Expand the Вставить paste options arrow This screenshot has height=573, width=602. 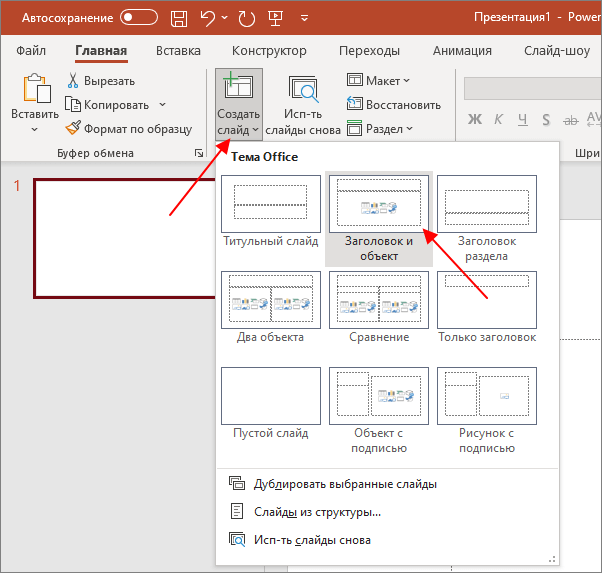[35, 130]
